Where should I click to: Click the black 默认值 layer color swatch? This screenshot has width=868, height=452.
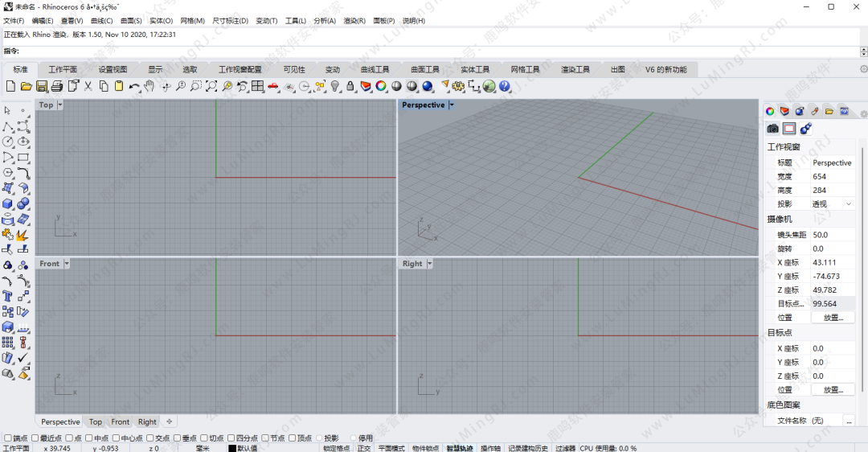point(232,448)
